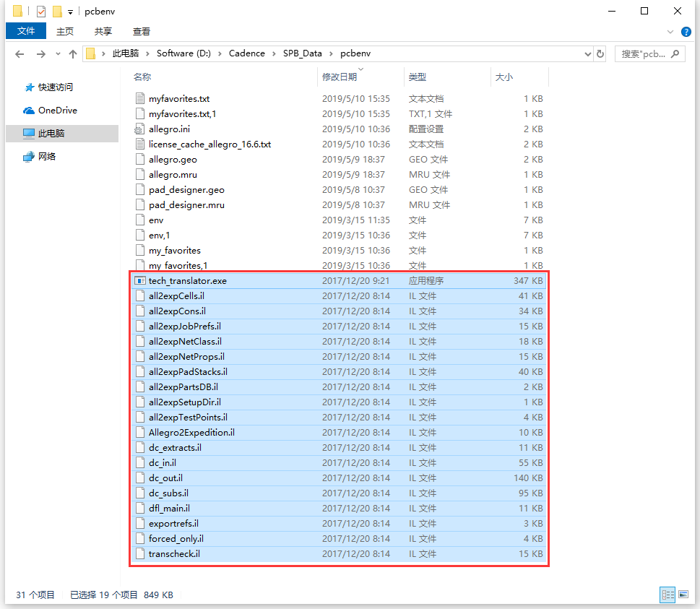Screen dimensions: 700x609
Task: Select file forced_only.il
Action: tap(176, 539)
